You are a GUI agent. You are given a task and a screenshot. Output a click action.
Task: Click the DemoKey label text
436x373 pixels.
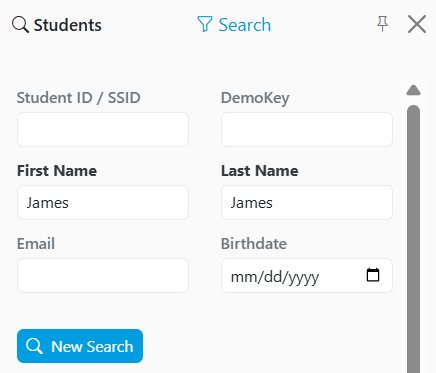pyautogui.click(x=255, y=98)
